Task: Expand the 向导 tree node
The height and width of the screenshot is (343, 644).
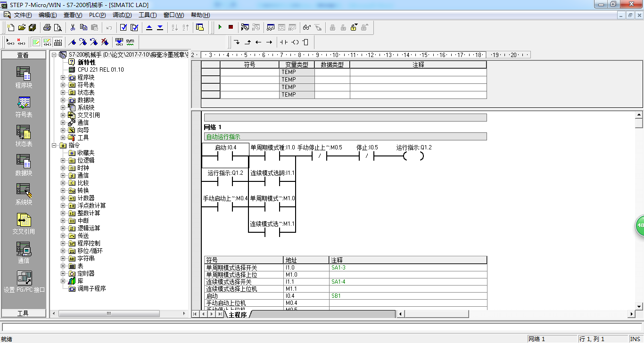Action: [63, 130]
